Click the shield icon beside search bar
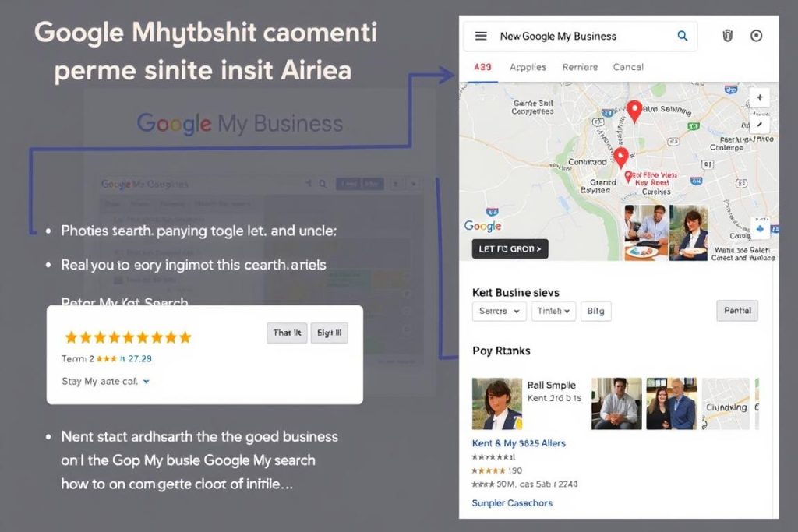798x532 pixels. [x=728, y=36]
